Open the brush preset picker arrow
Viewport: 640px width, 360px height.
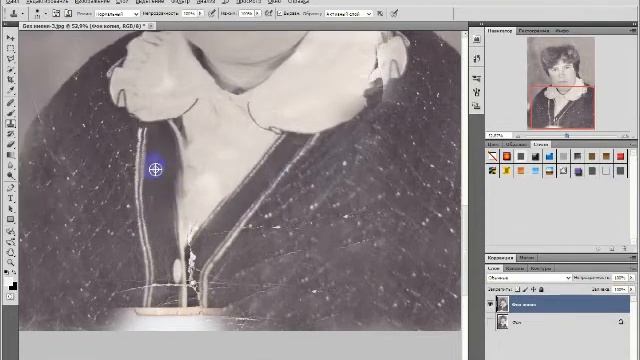click(45, 14)
